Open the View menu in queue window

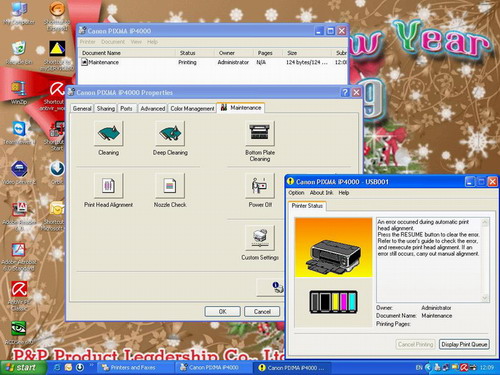(x=136, y=42)
